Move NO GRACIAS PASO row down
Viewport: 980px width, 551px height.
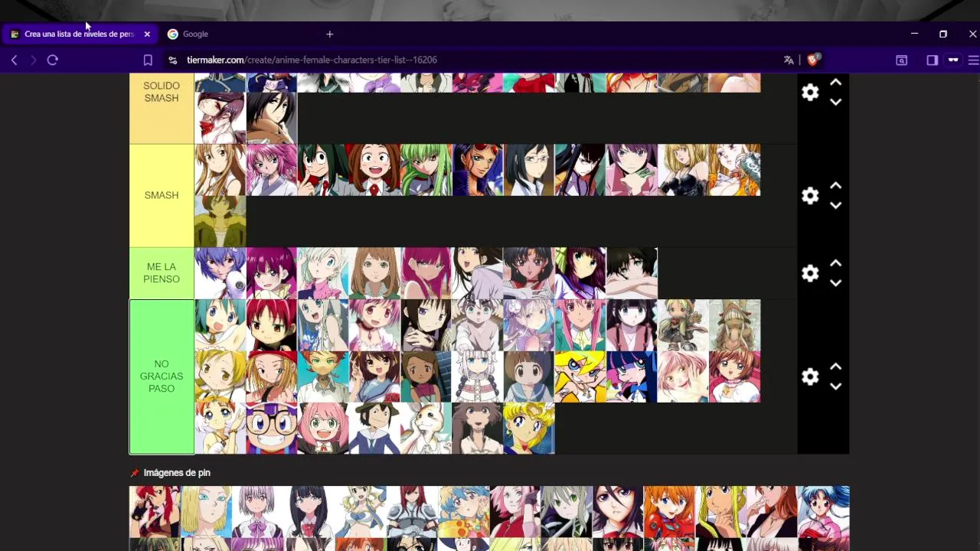pyautogui.click(x=836, y=386)
